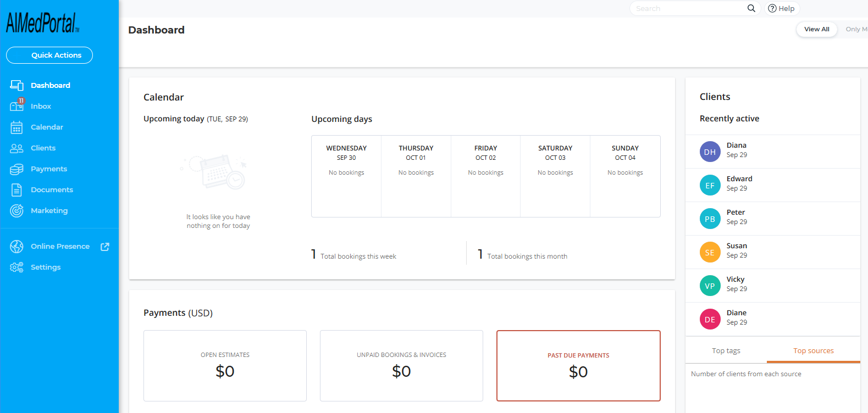Select the Only Me toggle option
Viewport: 868px width, 413px height.
tap(856, 29)
